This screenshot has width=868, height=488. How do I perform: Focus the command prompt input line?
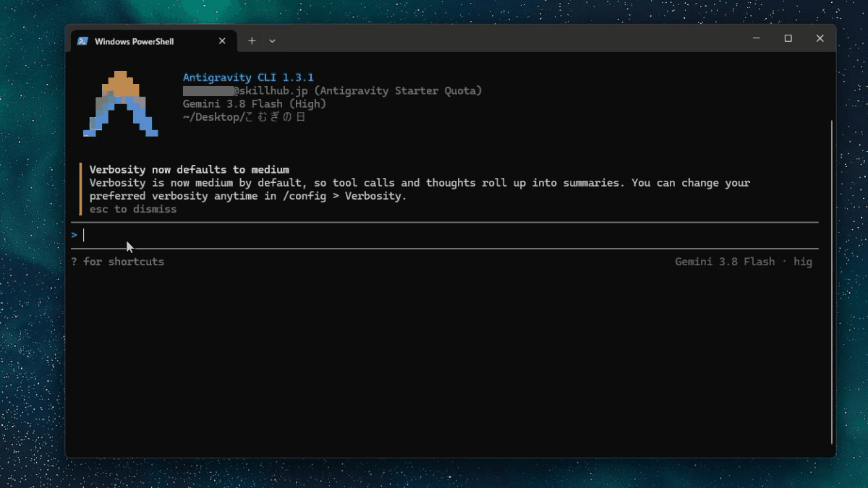445,235
